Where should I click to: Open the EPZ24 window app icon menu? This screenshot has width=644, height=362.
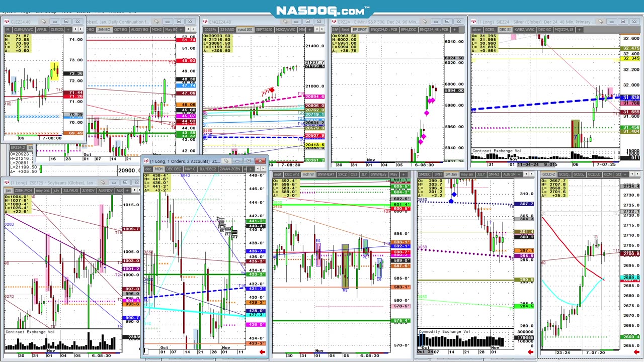point(334,22)
